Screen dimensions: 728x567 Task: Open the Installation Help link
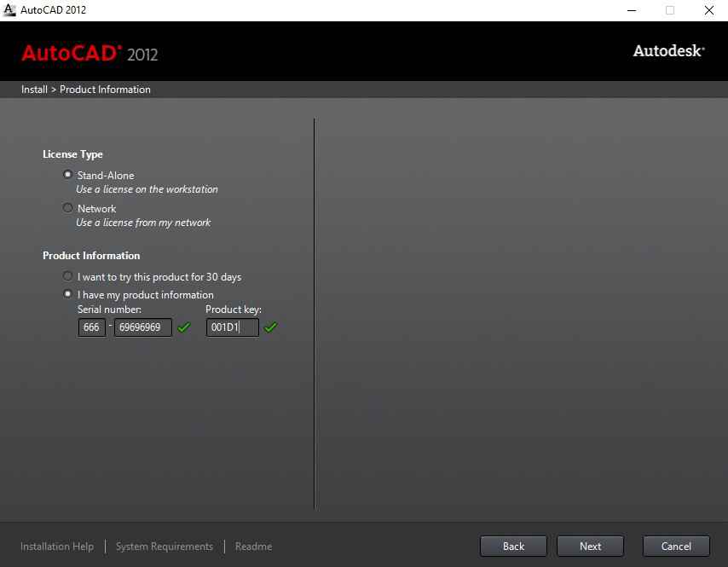coord(57,547)
